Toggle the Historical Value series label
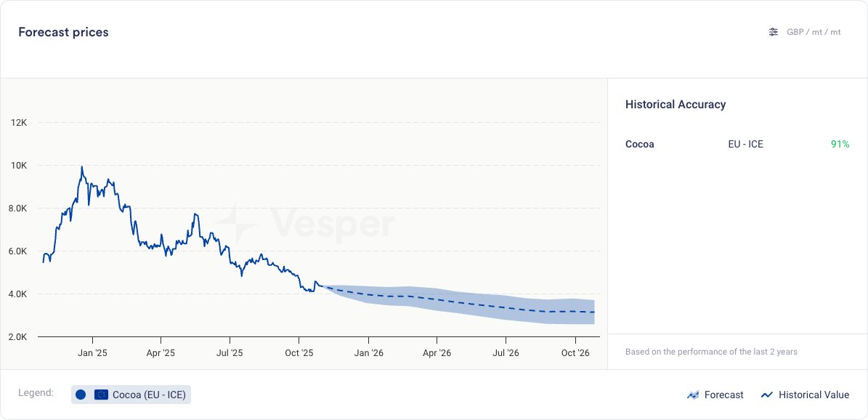 pos(814,395)
